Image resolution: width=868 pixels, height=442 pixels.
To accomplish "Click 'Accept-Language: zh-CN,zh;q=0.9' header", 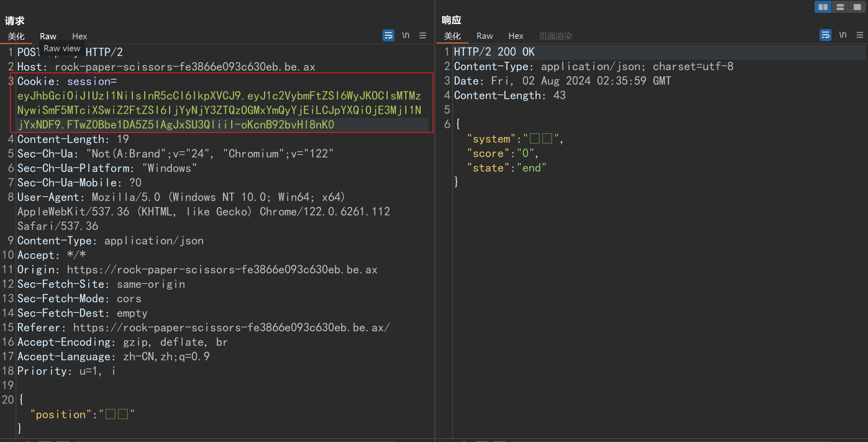I will 114,356.
